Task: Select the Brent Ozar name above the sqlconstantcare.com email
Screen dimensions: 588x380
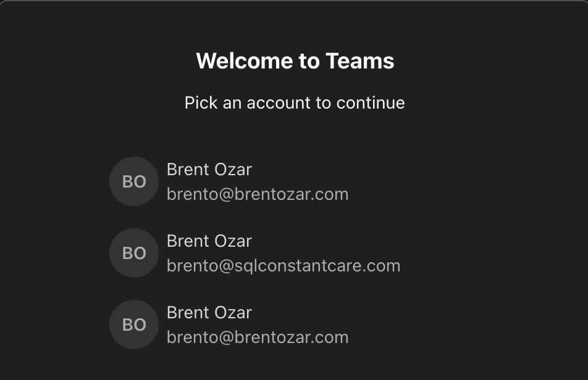Action: [x=209, y=241]
